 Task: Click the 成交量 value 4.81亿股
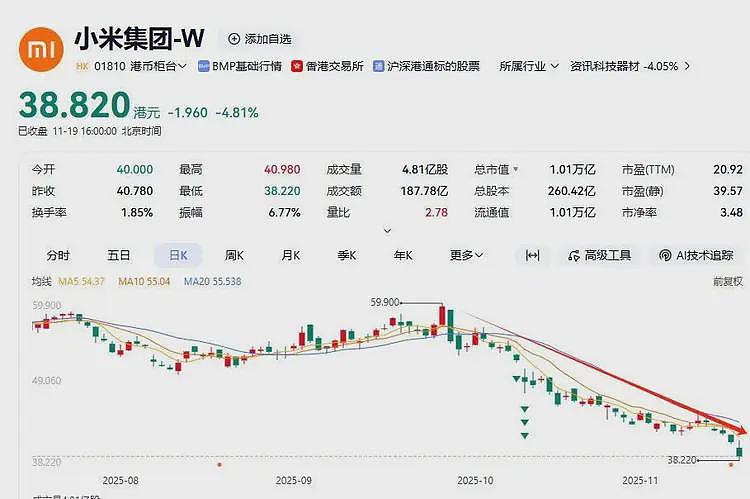point(425,169)
